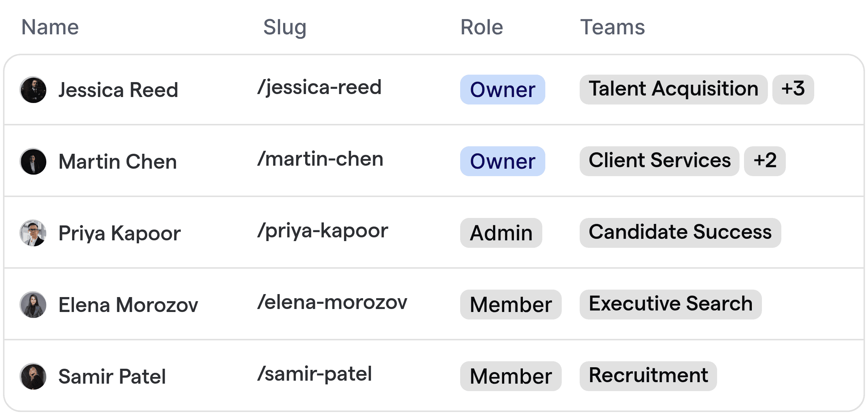The image size is (868, 415).
Task: Click Jessica Reed's profile avatar
Action: 33,90
